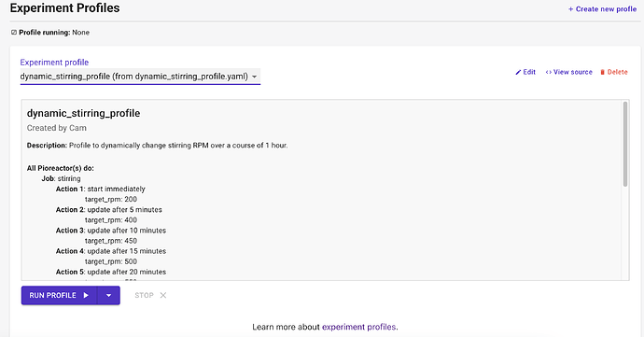Open the experiment profiles documentation link
This screenshot has height=337, width=644.
tap(359, 327)
